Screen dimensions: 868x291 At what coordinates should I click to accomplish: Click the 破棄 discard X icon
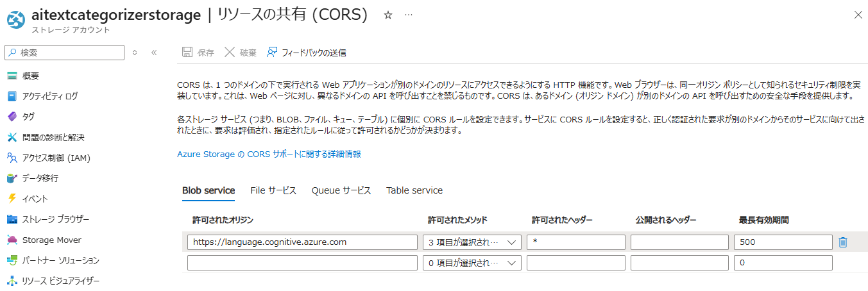pos(229,53)
